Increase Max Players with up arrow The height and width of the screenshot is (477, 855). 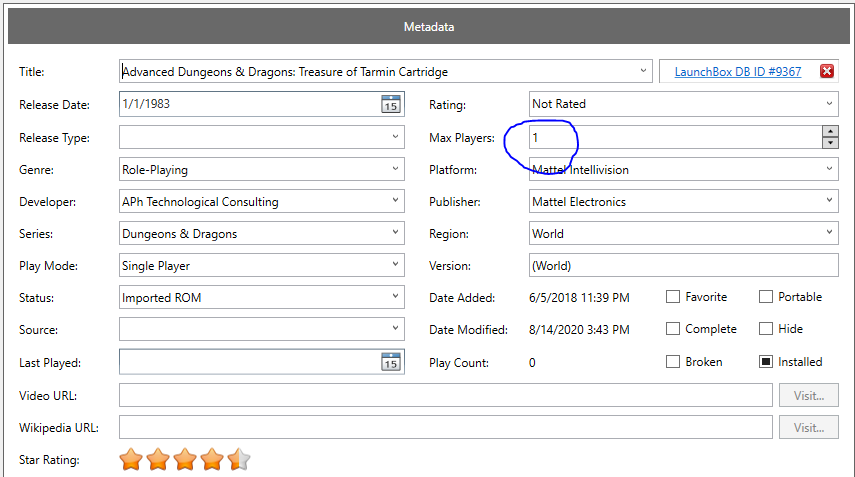[830, 131]
